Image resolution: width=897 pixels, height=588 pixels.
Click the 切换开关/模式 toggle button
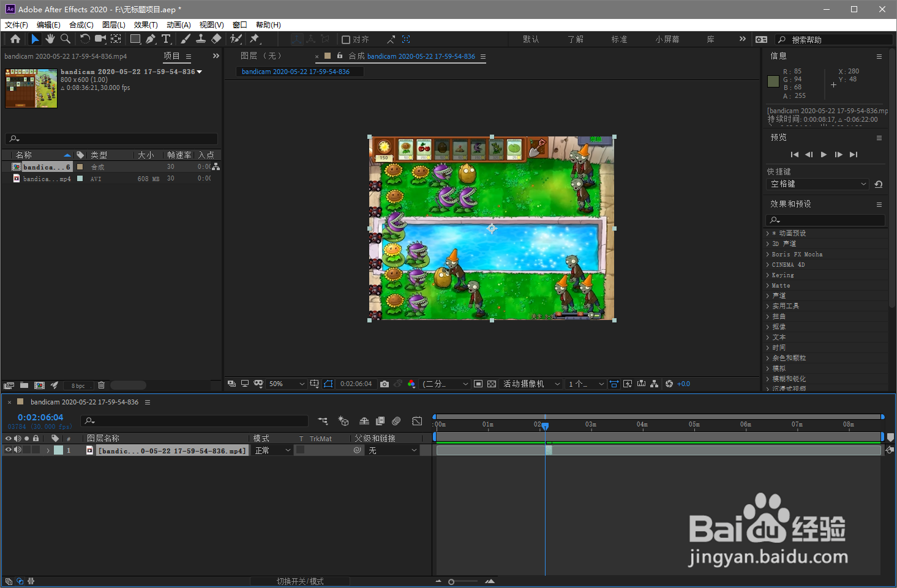[x=300, y=581]
